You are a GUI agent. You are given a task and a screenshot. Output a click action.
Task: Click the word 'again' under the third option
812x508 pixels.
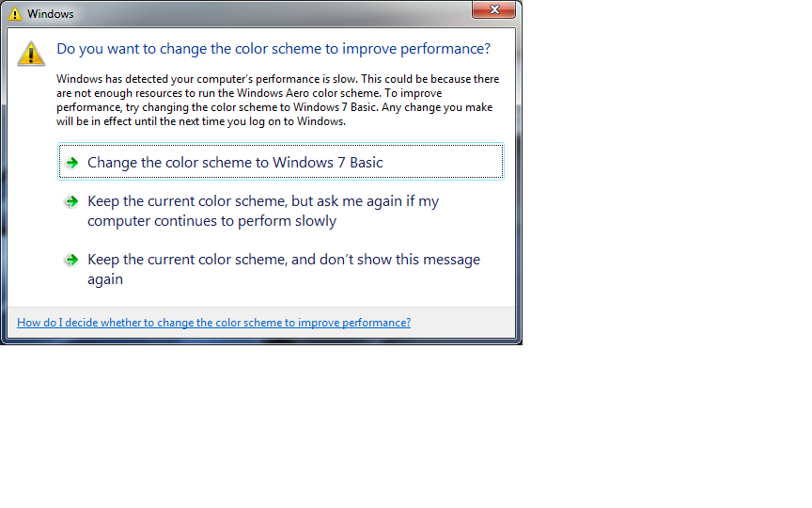click(x=105, y=279)
